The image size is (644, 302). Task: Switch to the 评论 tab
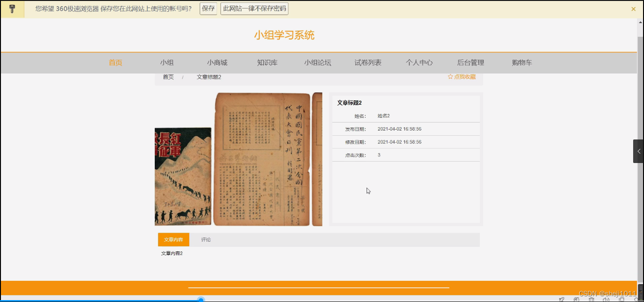click(x=205, y=239)
